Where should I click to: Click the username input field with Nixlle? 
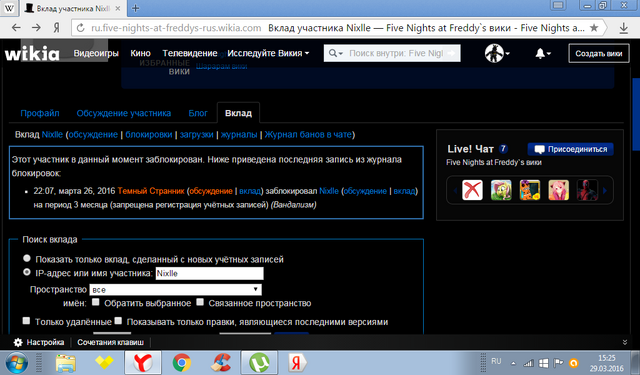[209, 273]
